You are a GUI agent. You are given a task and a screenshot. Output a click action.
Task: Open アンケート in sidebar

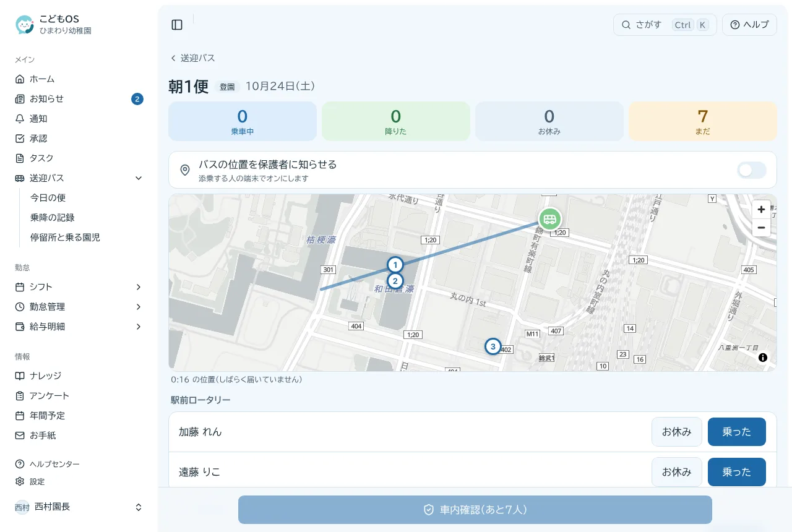pos(79,396)
